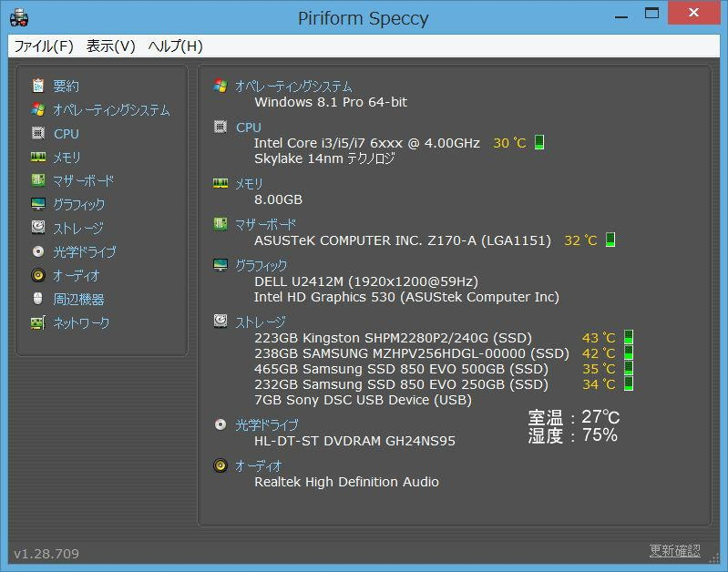This screenshot has height=572, width=728.
Task: Select オペレーティングシステム in the sidebar
Action: (x=111, y=109)
